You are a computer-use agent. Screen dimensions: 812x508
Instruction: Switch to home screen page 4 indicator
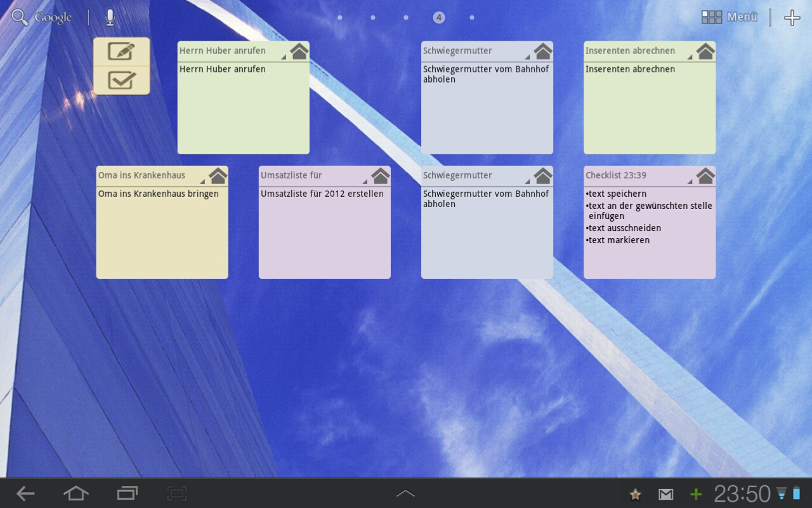(438, 17)
